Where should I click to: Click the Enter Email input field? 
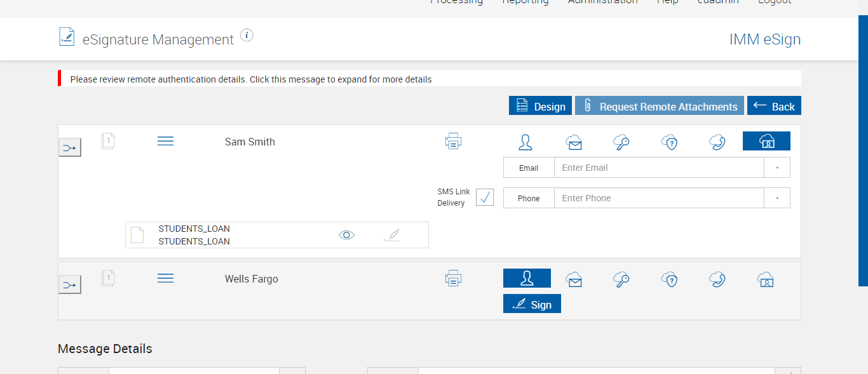658,168
